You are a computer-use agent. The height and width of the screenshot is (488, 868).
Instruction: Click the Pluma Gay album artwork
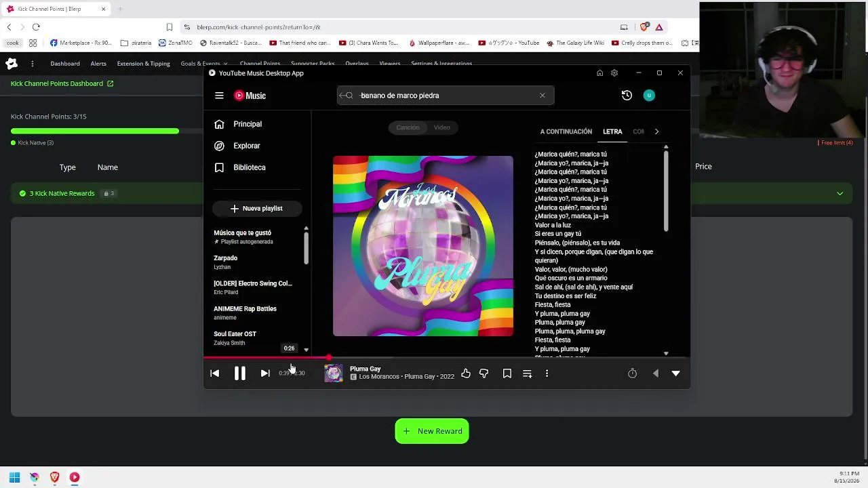[x=423, y=246]
